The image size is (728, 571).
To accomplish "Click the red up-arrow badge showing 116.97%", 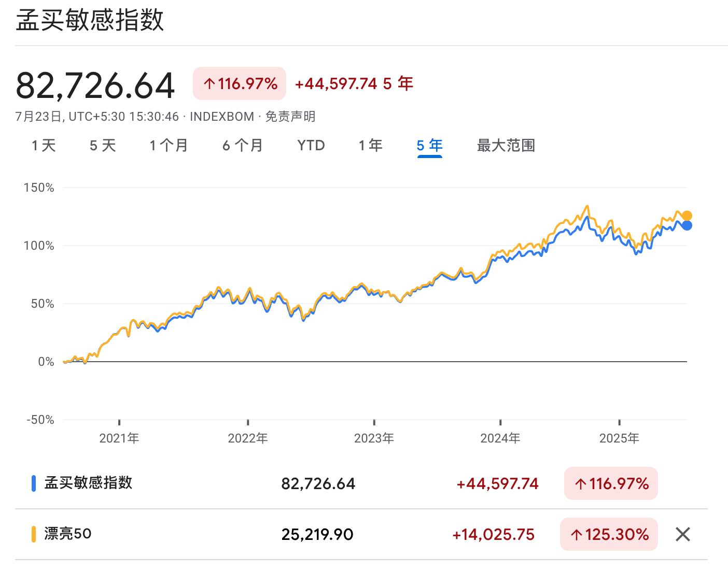I will click(610, 483).
